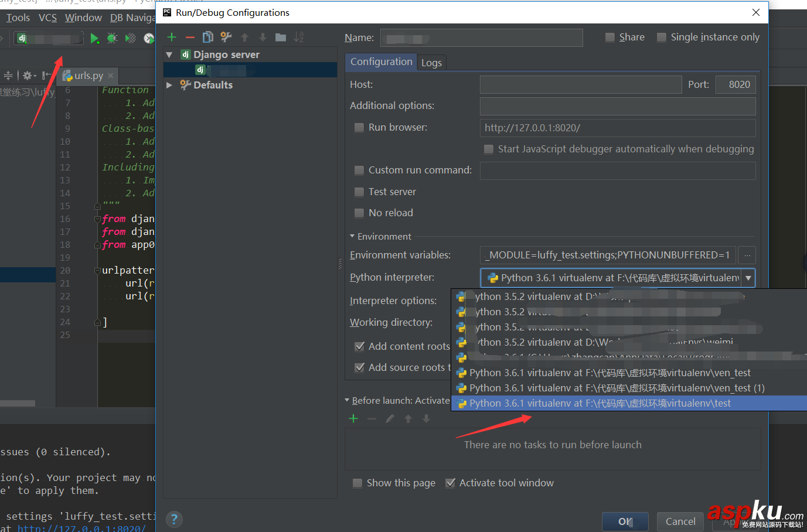Click the Additional options field

pos(618,106)
